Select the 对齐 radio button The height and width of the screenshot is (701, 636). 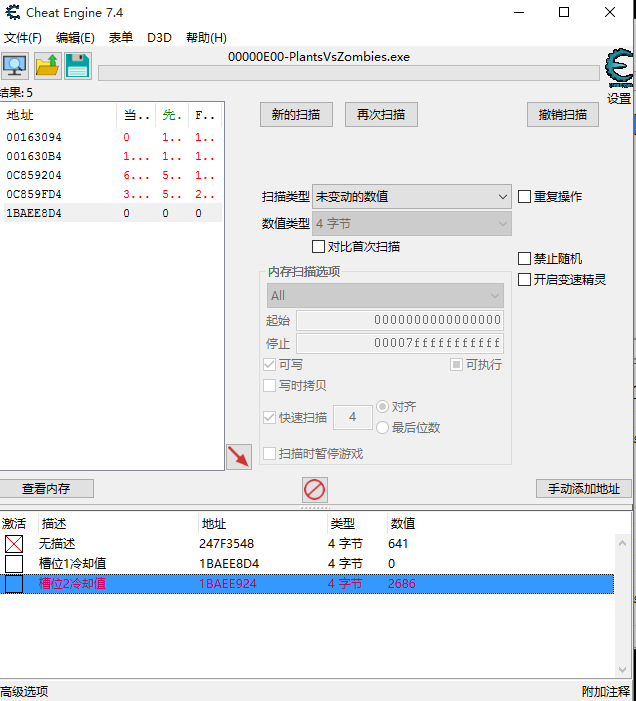(382, 407)
